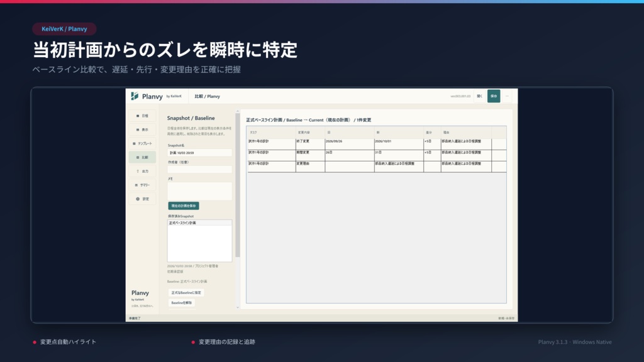Click the scroll-down arrow of snapshot panel
Screen dimensions: 644x362
coord(237,307)
